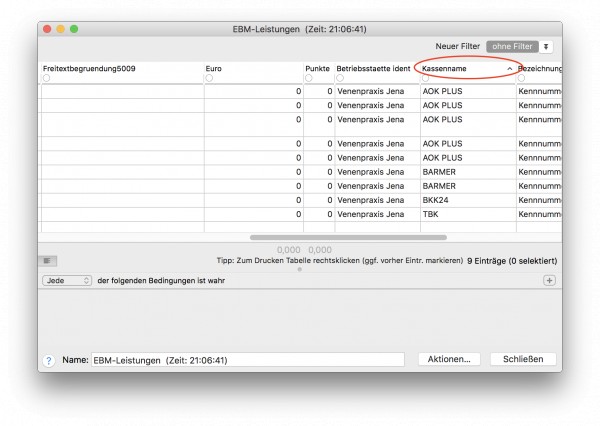Sort by the Euro column header
This screenshot has width=600, height=426.
click(214, 69)
